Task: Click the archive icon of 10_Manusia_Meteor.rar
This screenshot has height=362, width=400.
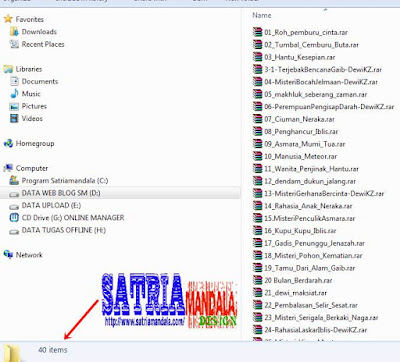Action: click(x=257, y=156)
